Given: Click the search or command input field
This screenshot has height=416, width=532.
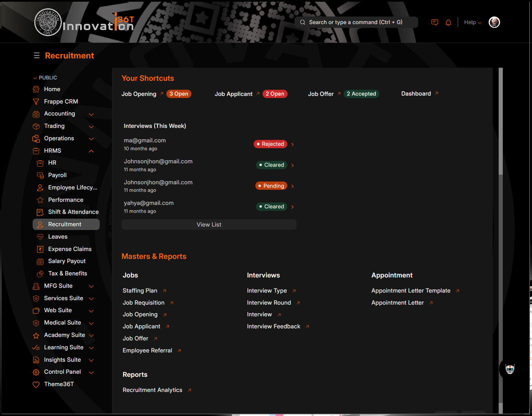Looking at the screenshot, I should click(356, 22).
